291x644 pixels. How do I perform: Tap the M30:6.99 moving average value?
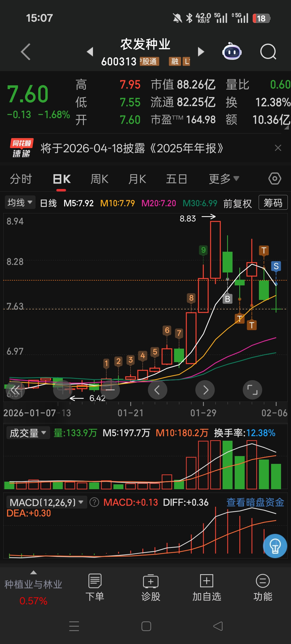pyautogui.click(x=200, y=203)
